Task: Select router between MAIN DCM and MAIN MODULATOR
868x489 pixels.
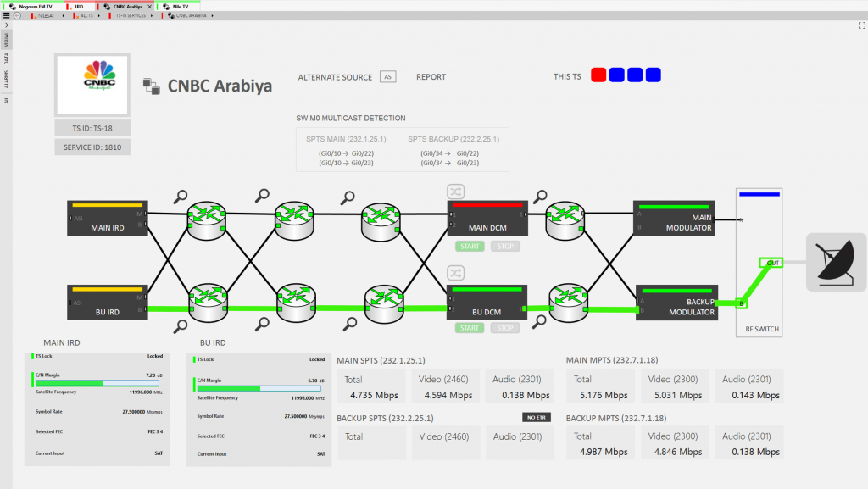Action: (565, 220)
